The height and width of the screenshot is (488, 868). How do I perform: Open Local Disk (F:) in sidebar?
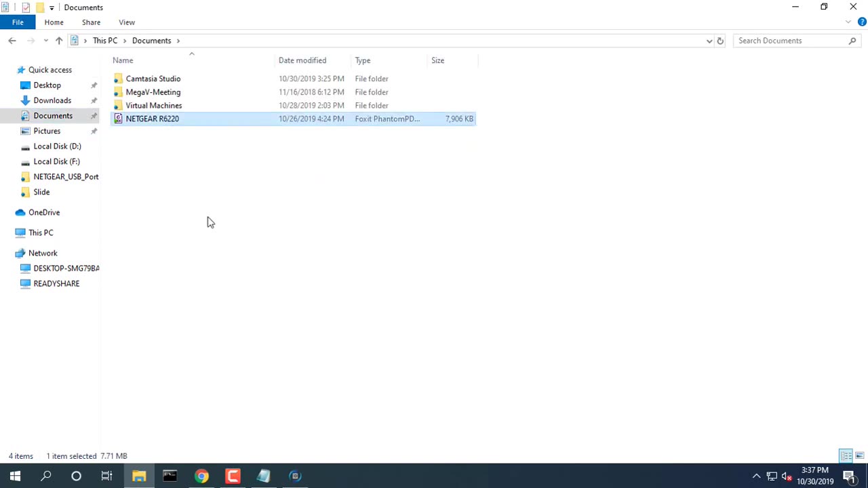pyautogui.click(x=56, y=161)
